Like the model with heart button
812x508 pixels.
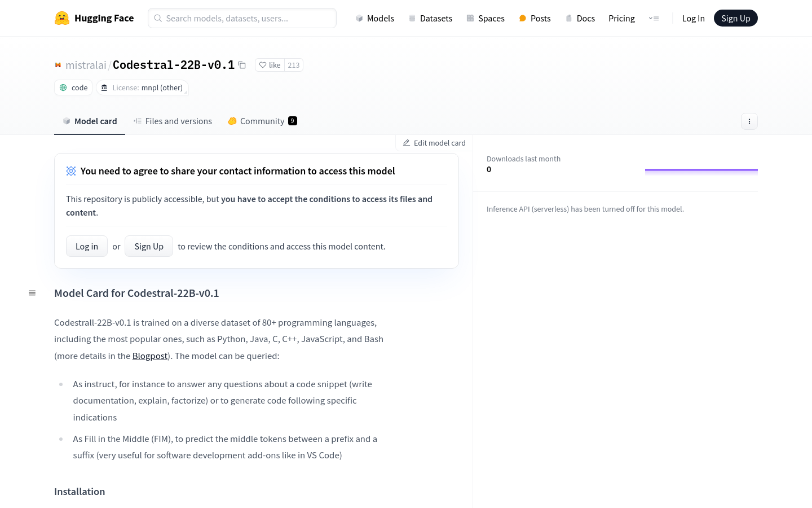coord(270,65)
